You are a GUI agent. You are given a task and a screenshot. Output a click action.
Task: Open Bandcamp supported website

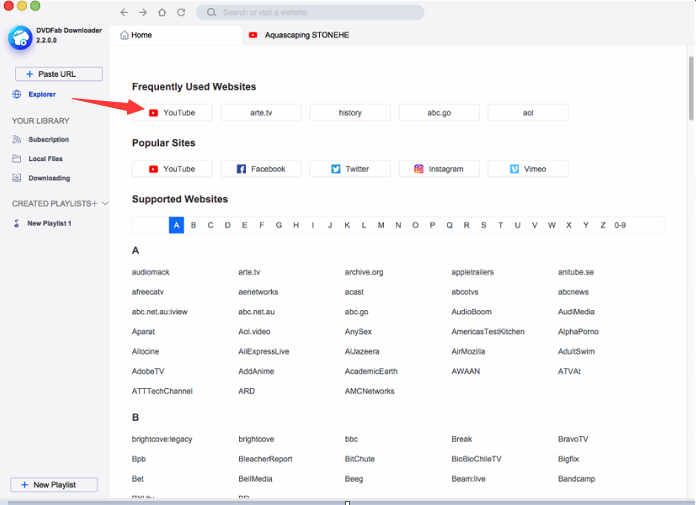[576, 479]
